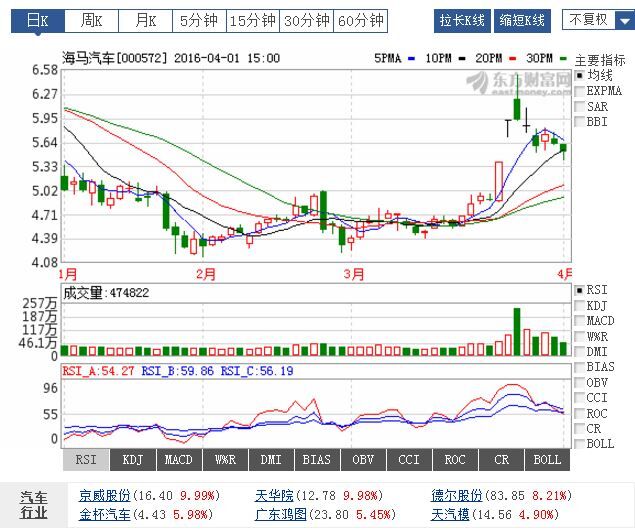Click the RSI bottom indicator tab

tap(86, 460)
